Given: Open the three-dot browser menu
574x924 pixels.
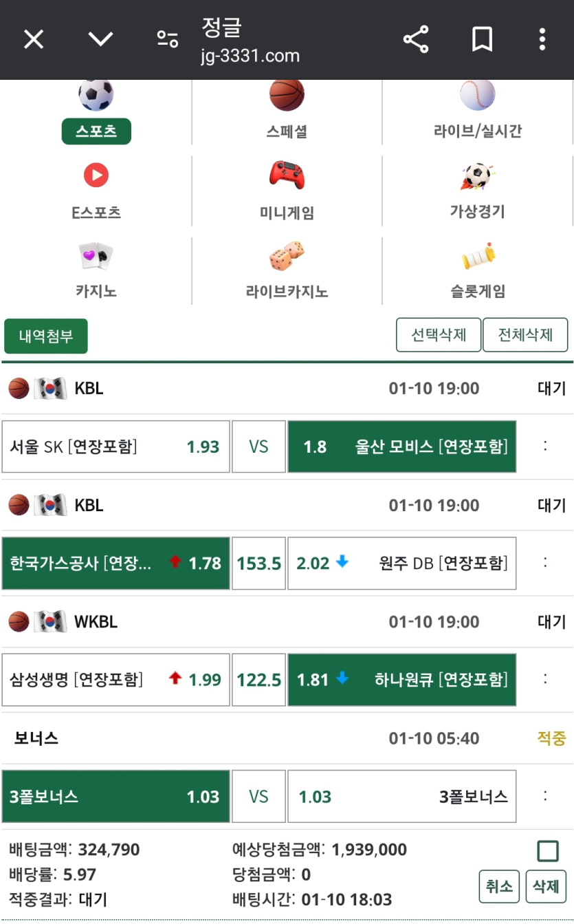Looking at the screenshot, I should [x=542, y=40].
